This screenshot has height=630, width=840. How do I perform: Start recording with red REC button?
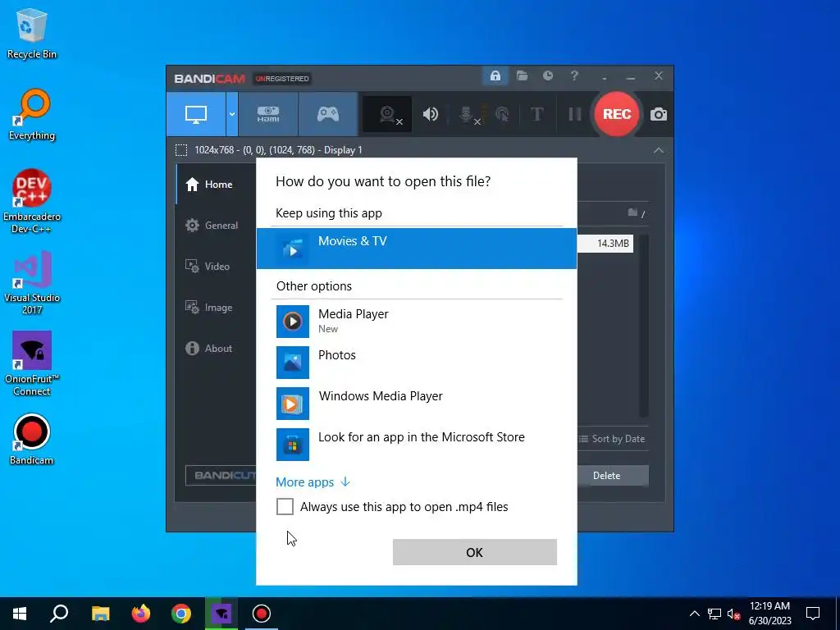[x=617, y=114]
